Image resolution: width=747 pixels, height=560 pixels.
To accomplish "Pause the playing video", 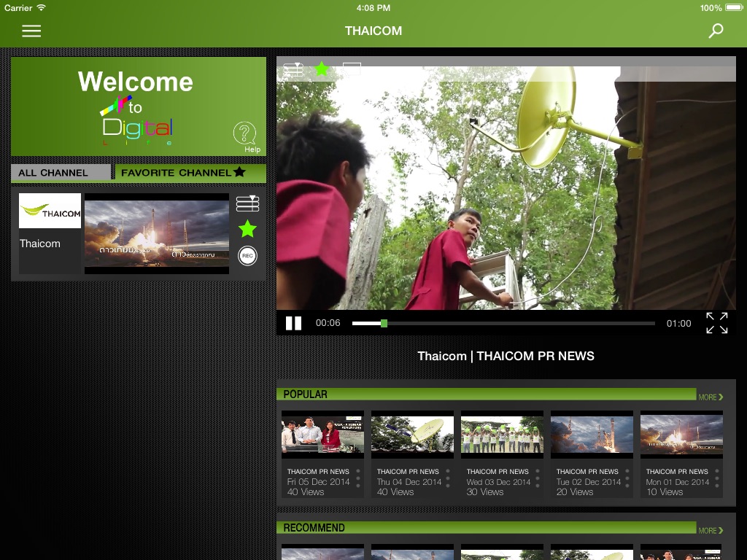I will 293,323.
